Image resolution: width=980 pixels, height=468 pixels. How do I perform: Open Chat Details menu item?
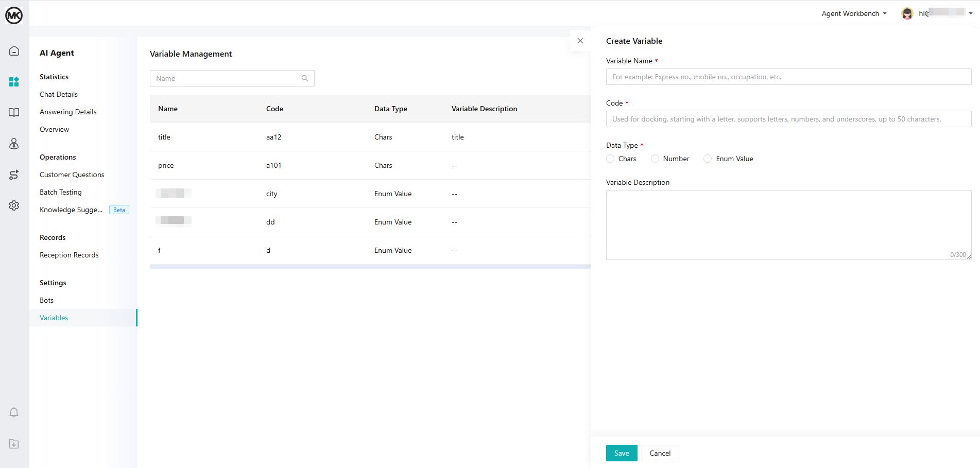[59, 94]
